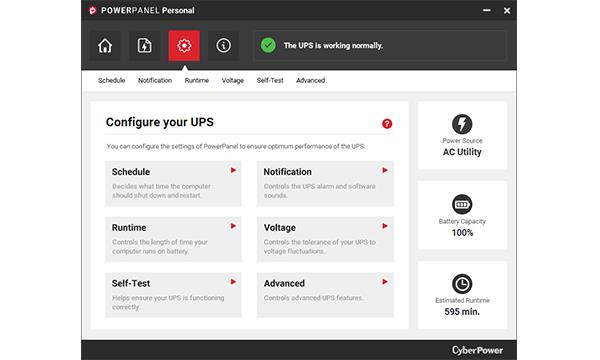Switch to the Voltage tab

point(233,80)
